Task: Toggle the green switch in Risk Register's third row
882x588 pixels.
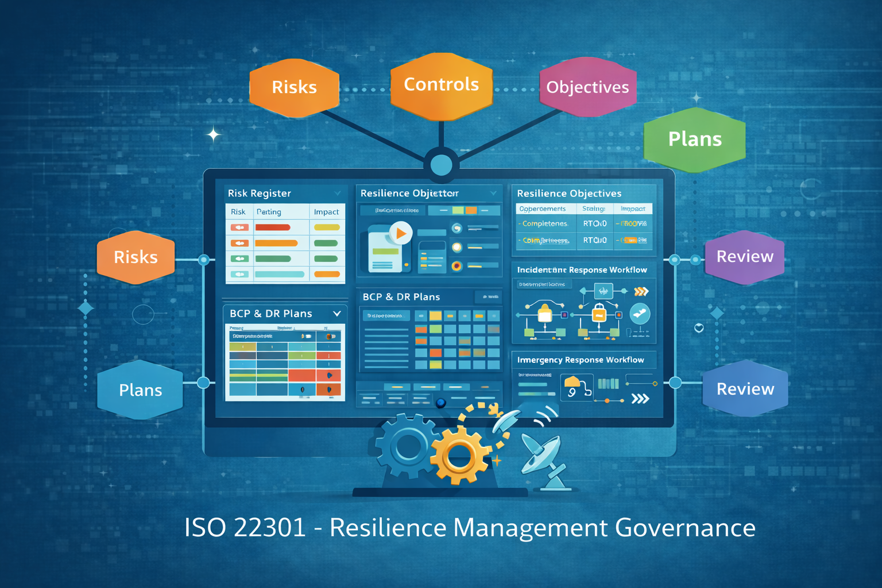Action: pos(239,259)
